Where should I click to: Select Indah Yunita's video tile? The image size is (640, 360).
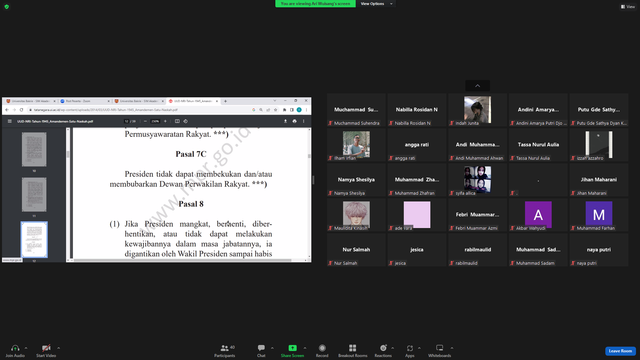pyautogui.click(x=478, y=110)
